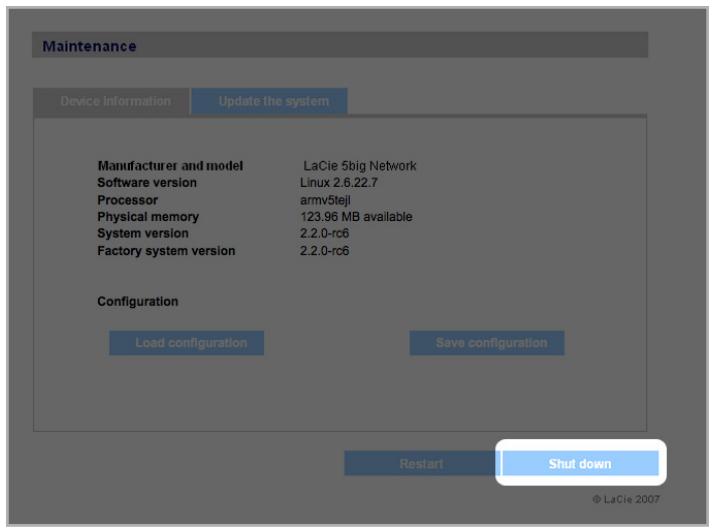Click the System version label

(143, 233)
